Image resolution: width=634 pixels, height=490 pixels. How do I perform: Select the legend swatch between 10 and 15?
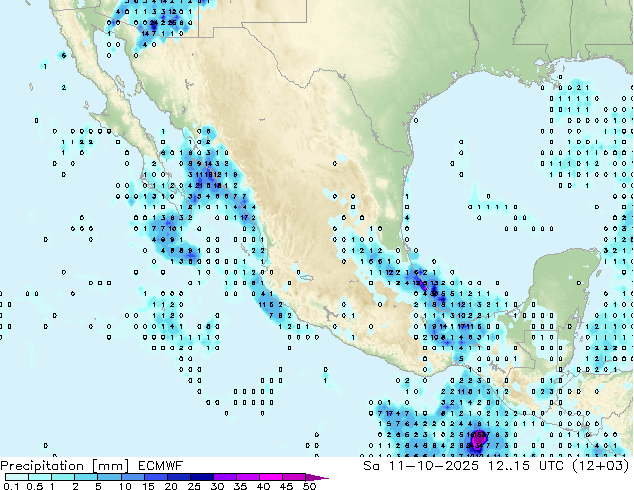132,477
